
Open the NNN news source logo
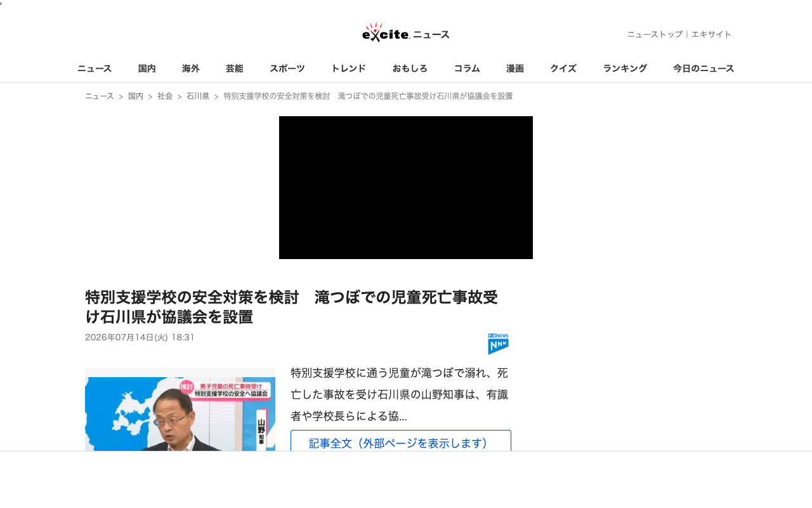tap(497, 344)
